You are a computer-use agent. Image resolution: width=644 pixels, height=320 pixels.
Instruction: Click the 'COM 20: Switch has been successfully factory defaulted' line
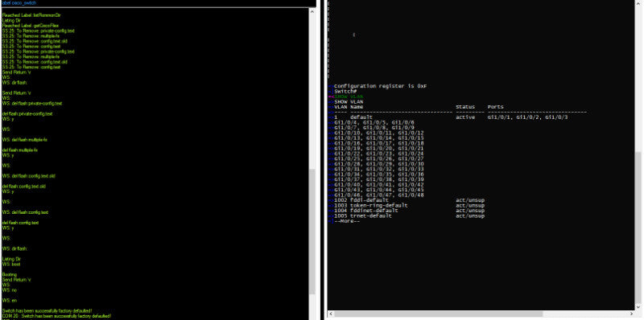[x=57, y=316]
